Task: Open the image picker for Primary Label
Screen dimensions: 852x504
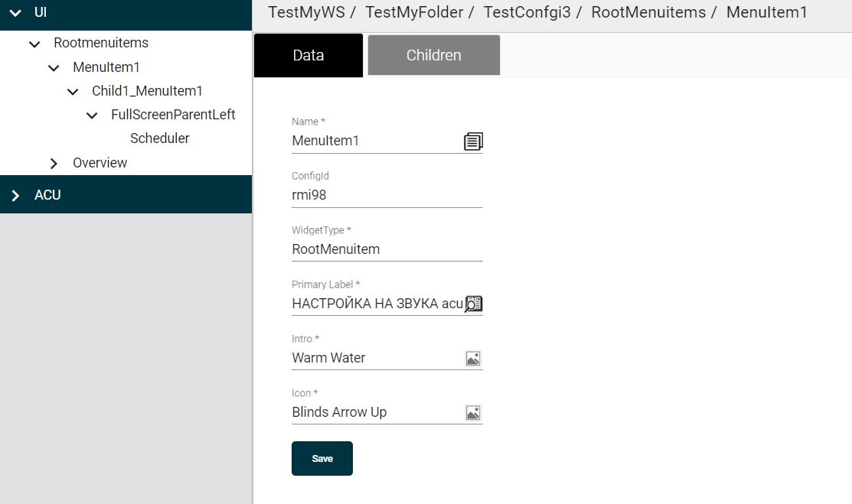Action: (473, 304)
